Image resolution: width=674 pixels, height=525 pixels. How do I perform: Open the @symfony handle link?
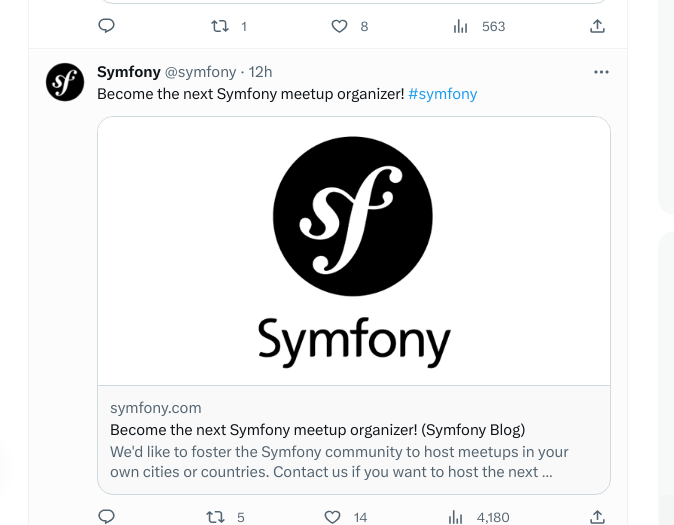[200, 72]
